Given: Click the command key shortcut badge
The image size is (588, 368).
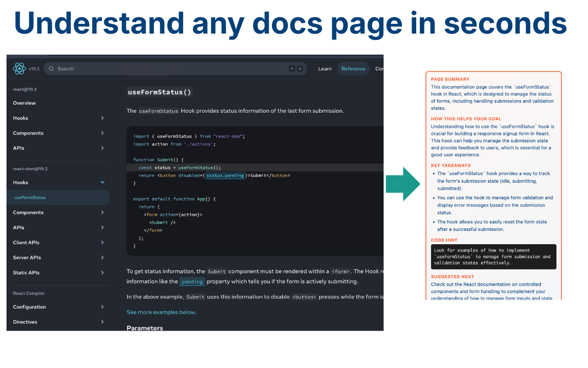Looking at the screenshot, I should [x=292, y=69].
